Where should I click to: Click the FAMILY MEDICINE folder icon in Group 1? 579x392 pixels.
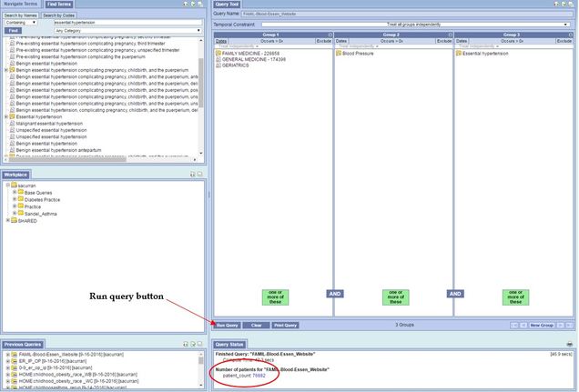(x=218, y=54)
